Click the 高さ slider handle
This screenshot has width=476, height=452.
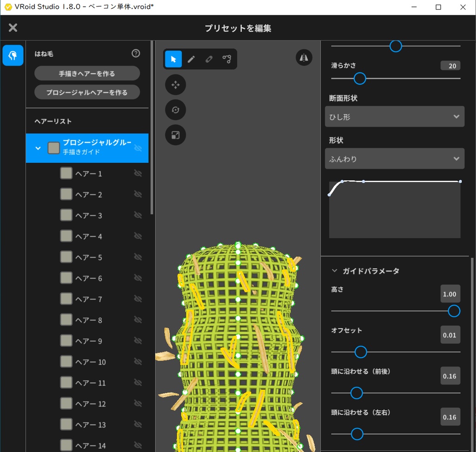(453, 311)
